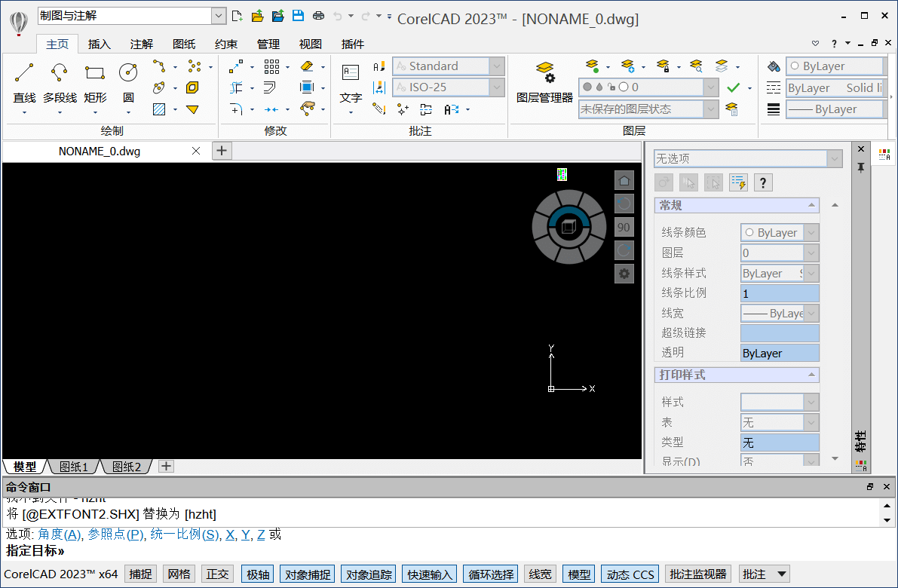Image resolution: width=898 pixels, height=588 pixels.
Task: Click the help question mark in properties panel
Action: click(763, 182)
